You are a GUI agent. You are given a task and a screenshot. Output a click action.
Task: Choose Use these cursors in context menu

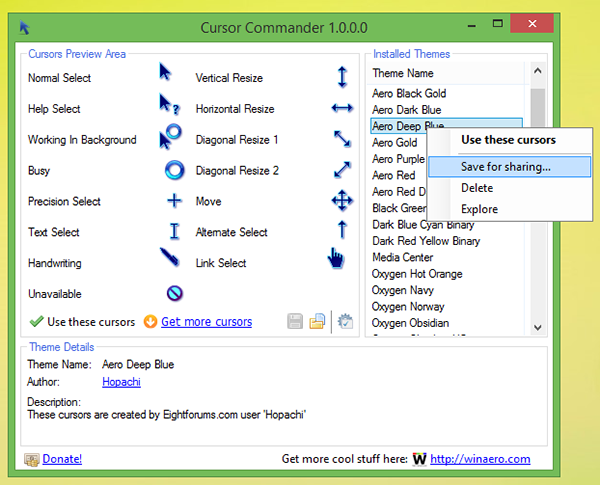click(x=508, y=140)
